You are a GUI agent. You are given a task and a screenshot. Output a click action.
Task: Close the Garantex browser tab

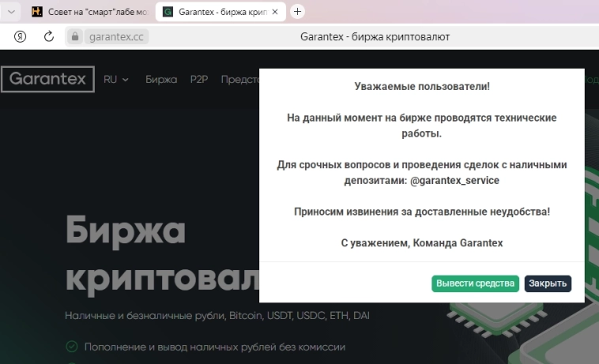click(x=275, y=12)
